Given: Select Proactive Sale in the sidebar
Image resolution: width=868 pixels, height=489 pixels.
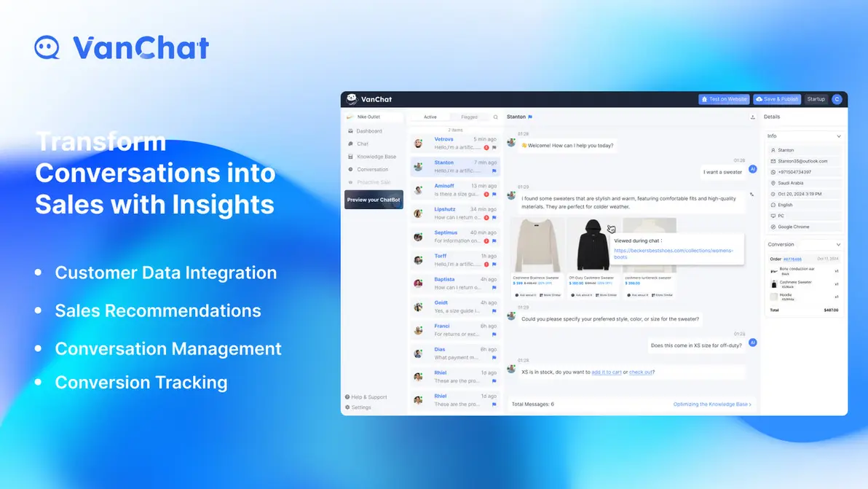Looking at the screenshot, I should click(374, 182).
